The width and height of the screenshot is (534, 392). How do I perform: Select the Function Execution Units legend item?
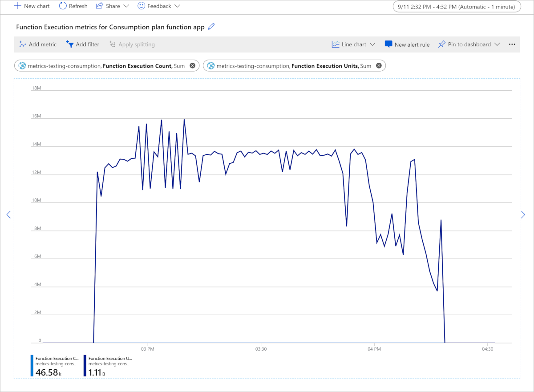(107, 364)
